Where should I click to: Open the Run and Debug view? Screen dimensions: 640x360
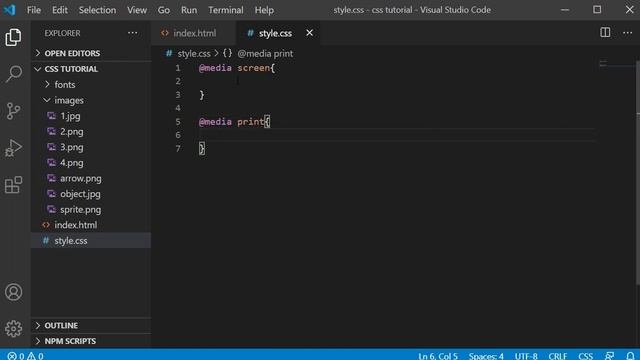(x=13, y=148)
